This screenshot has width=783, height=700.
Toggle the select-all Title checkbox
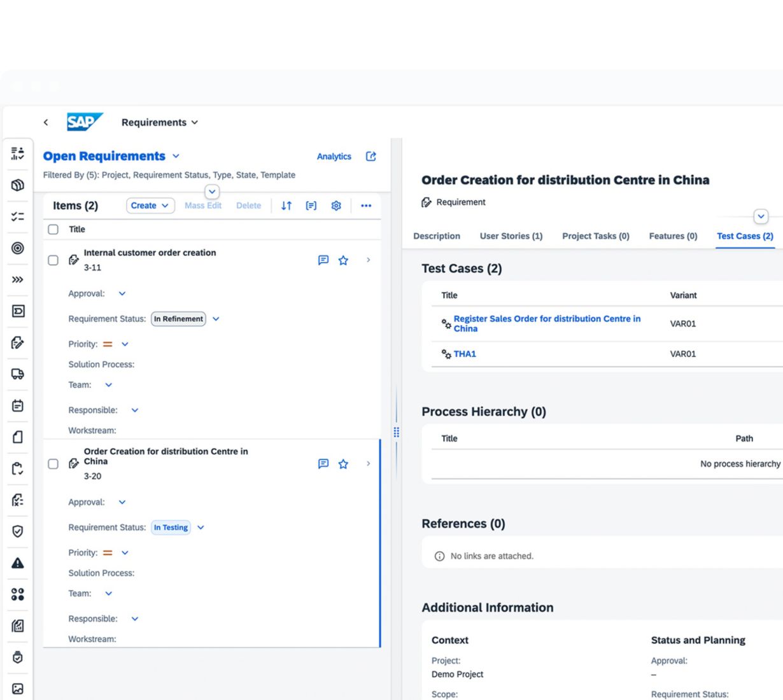click(x=53, y=230)
